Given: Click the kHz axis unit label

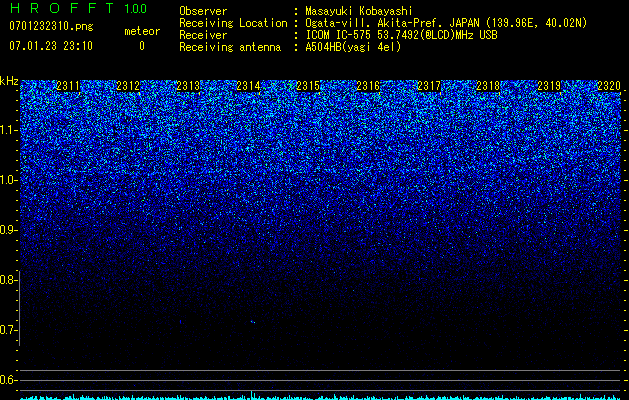Looking at the screenshot, I should click(9, 81).
